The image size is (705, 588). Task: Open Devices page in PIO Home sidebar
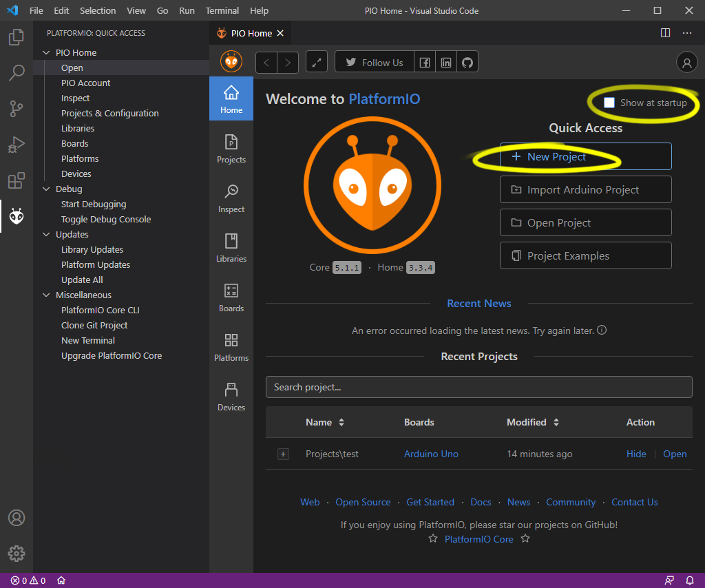(x=231, y=397)
